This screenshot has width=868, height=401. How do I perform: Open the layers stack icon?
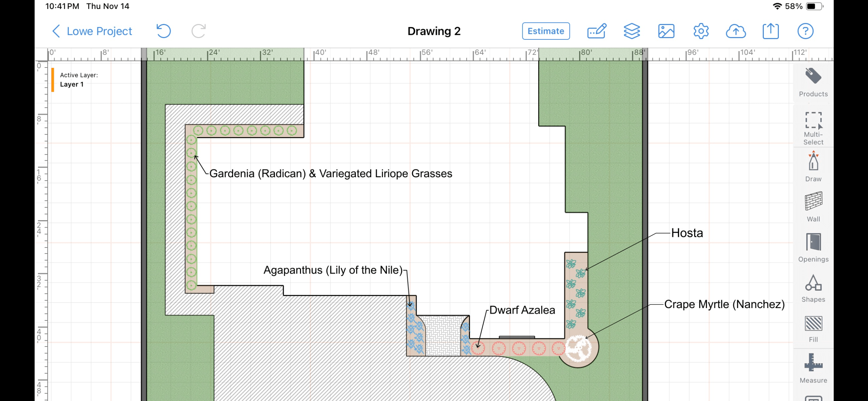pos(631,31)
